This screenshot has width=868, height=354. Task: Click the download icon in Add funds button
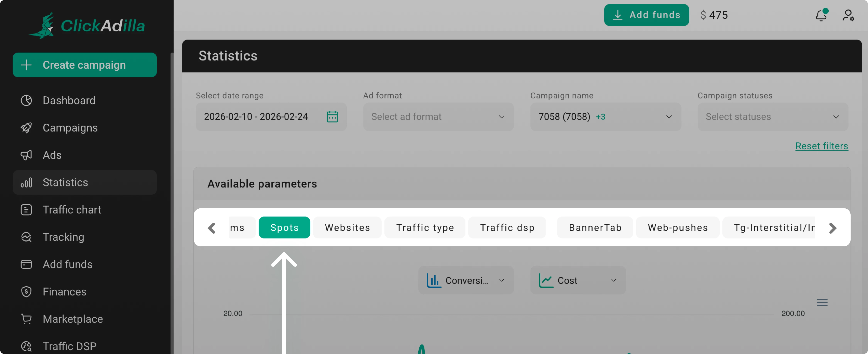[617, 15]
